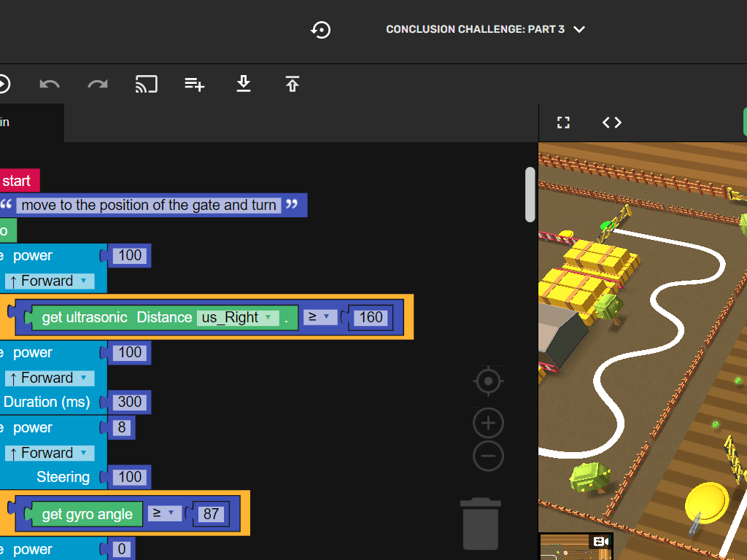
Task: Toggle the camera view switch icon
Action: [601, 542]
